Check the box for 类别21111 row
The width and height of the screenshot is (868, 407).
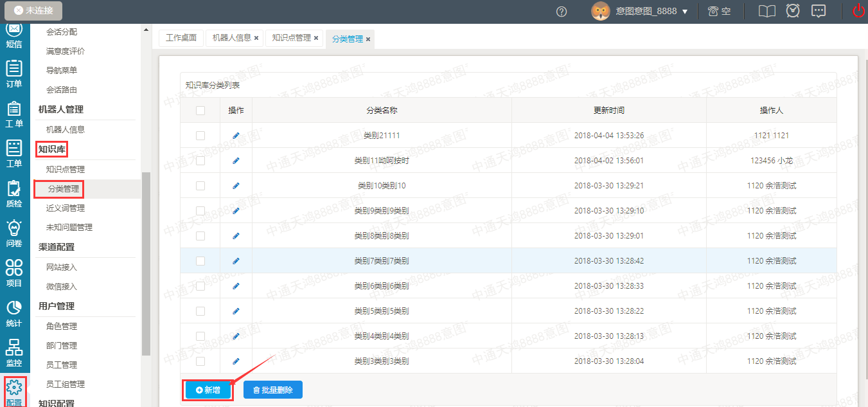tap(200, 136)
